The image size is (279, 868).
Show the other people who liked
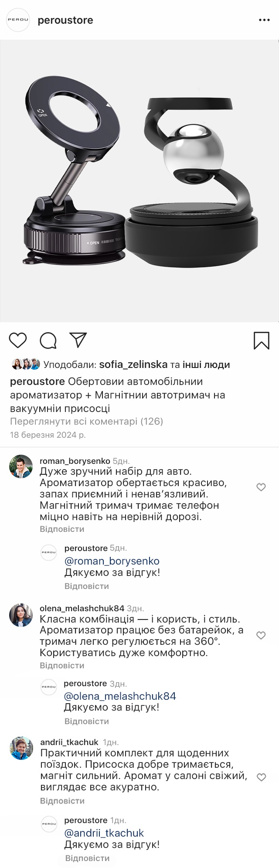pos(206,364)
